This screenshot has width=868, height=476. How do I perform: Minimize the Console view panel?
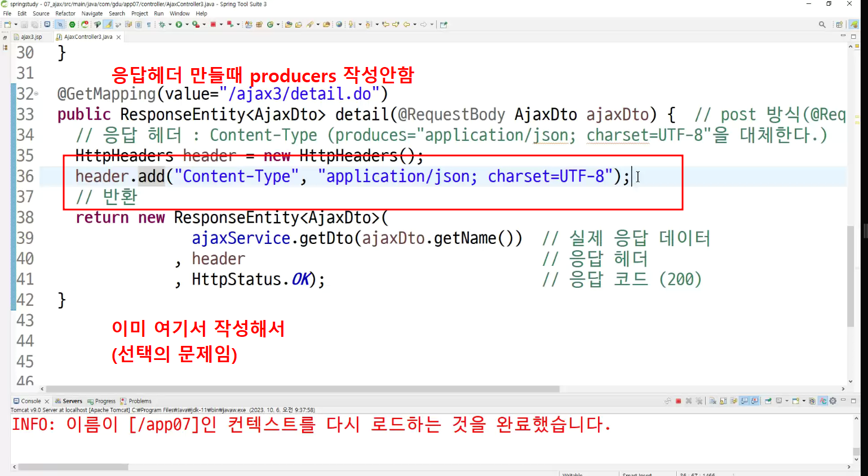(x=843, y=400)
